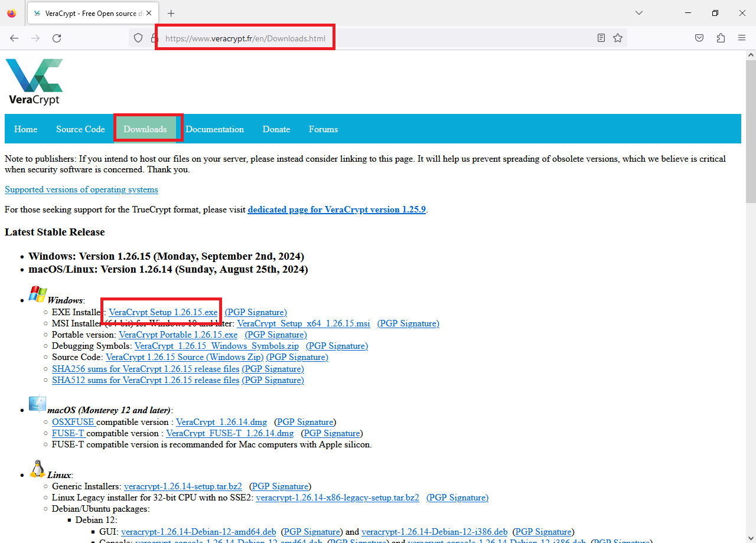The image size is (756, 543).
Task: Open dedicated page for VeraCrypt 1.25.9
Action: tap(337, 210)
